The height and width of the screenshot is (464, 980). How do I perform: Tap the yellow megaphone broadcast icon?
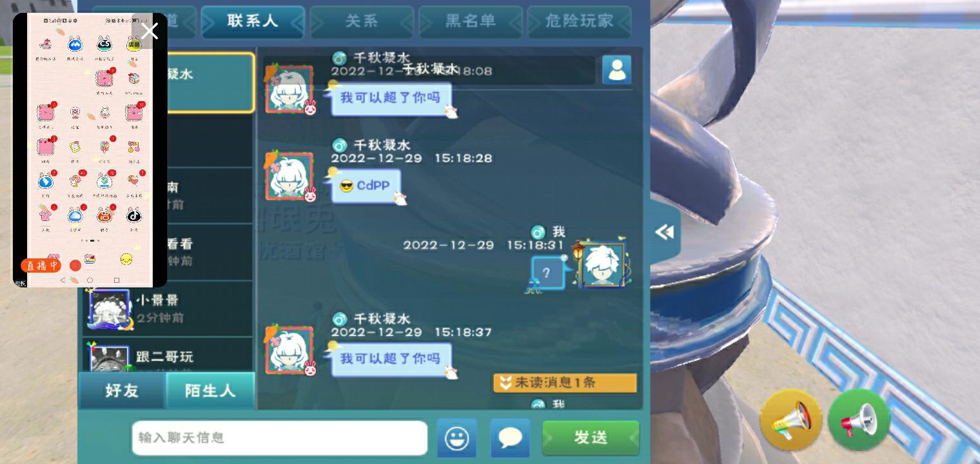pyautogui.click(x=791, y=420)
